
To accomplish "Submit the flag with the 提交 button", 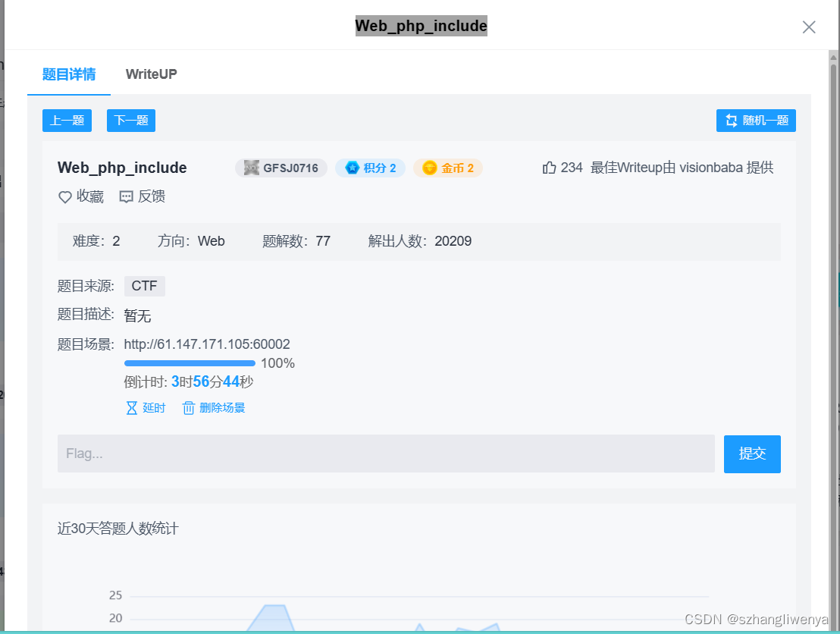I will [752, 454].
